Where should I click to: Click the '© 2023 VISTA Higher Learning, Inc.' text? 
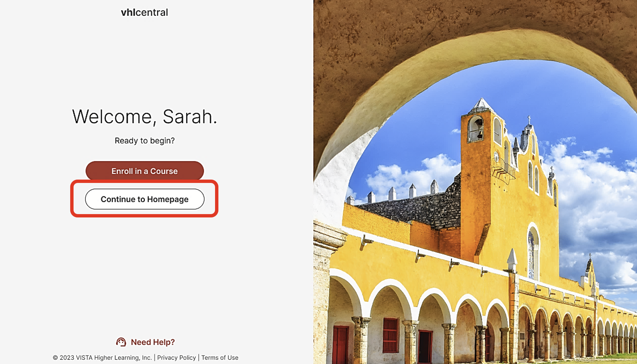pyautogui.click(x=102, y=358)
